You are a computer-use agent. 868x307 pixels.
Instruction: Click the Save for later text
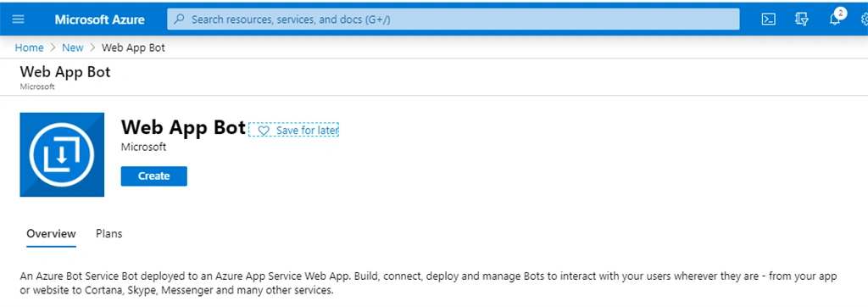point(307,131)
